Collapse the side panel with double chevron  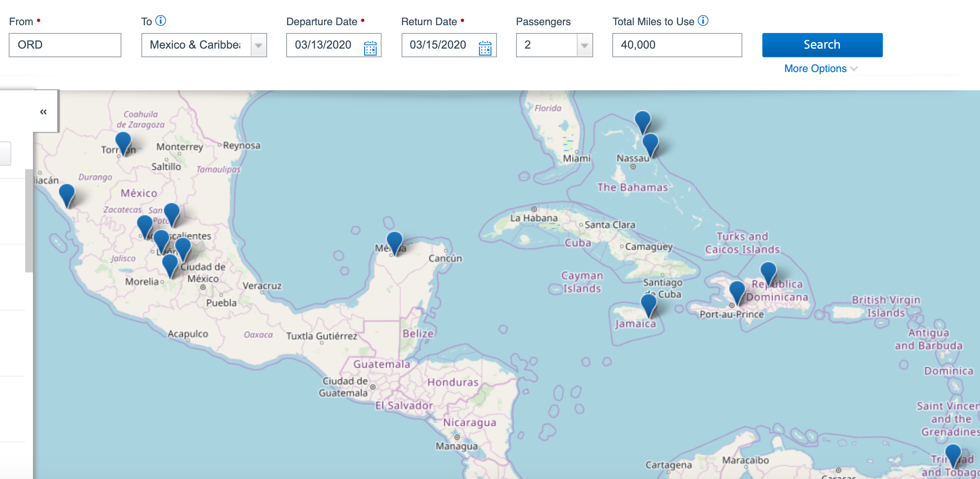point(43,112)
